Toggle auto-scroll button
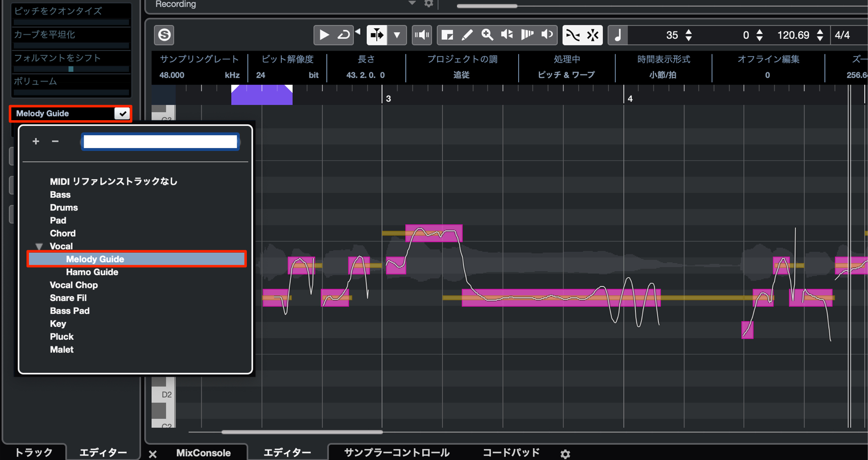 pos(377,35)
